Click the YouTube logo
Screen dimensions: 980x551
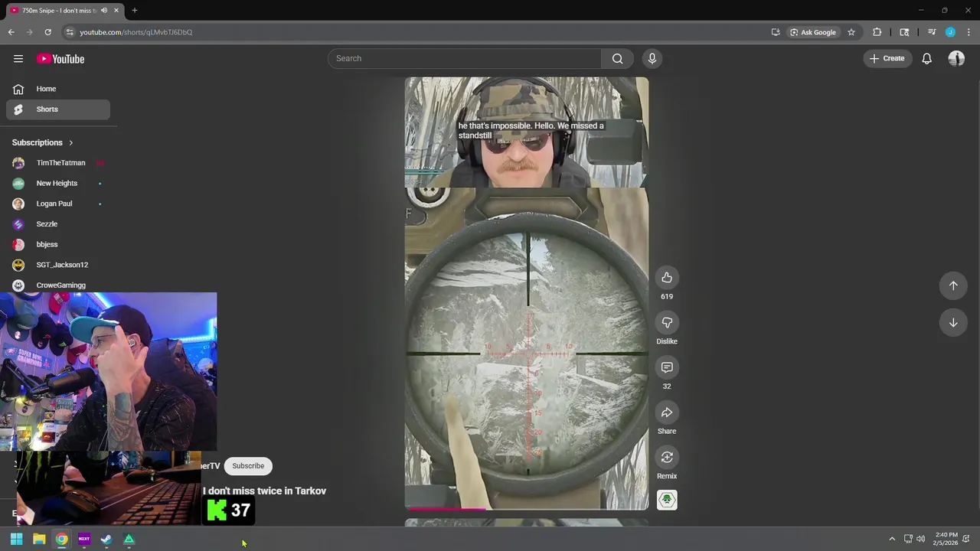[60, 59]
